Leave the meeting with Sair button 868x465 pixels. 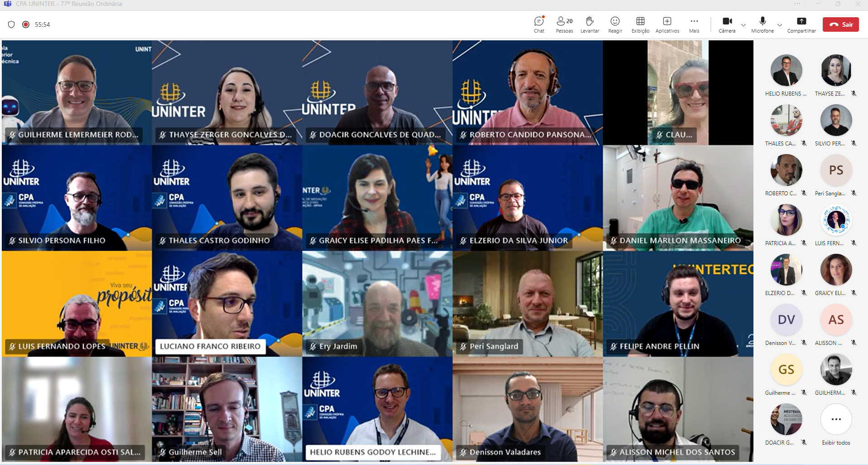(840, 24)
